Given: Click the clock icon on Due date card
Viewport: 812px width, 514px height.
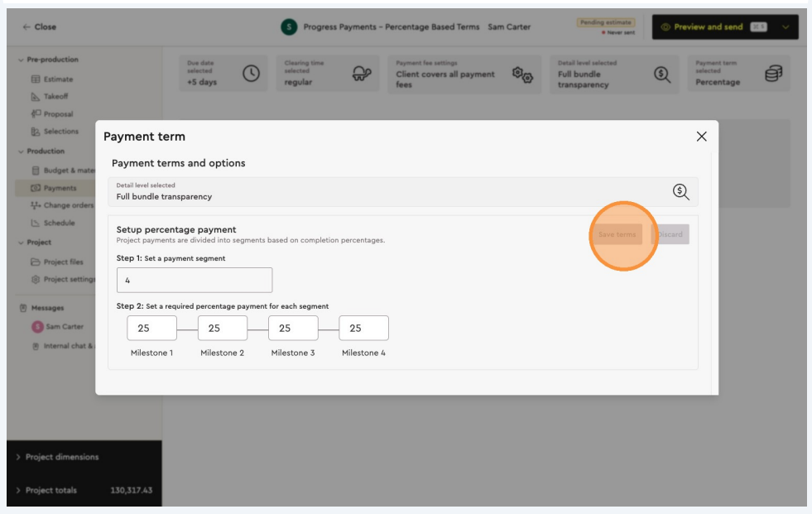Looking at the screenshot, I should (x=251, y=74).
